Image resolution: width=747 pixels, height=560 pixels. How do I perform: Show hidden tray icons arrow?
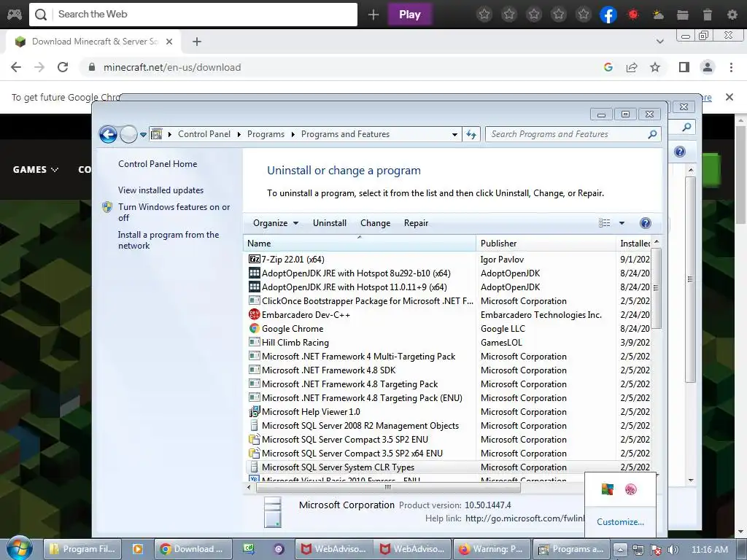click(620, 550)
